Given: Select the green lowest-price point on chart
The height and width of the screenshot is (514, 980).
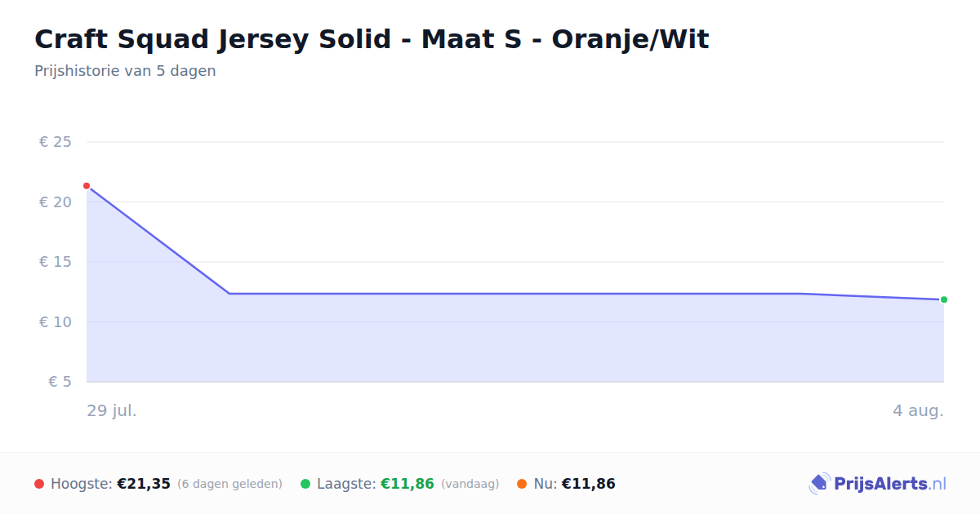Looking at the screenshot, I should pos(944,299).
